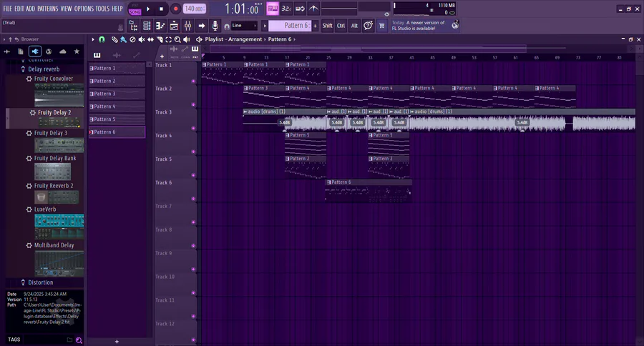Toggle metronome button in top toolbar
The width and height of the screenshot is (644, 346).
tap(314, 8)
